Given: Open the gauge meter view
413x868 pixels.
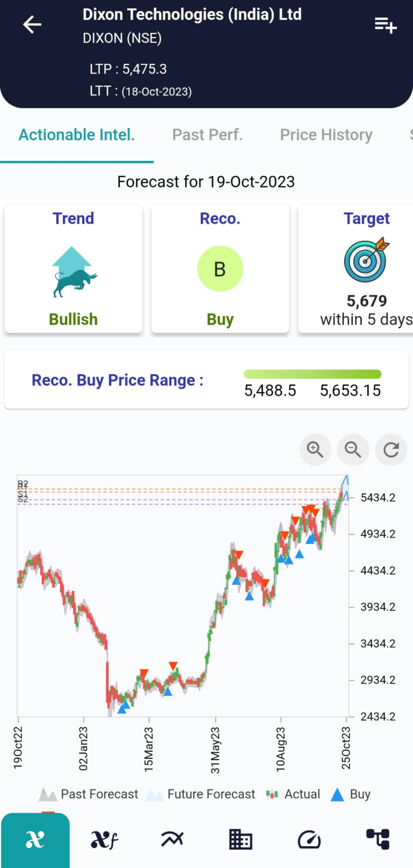Looking at the screenshot, I should point(309,839).
